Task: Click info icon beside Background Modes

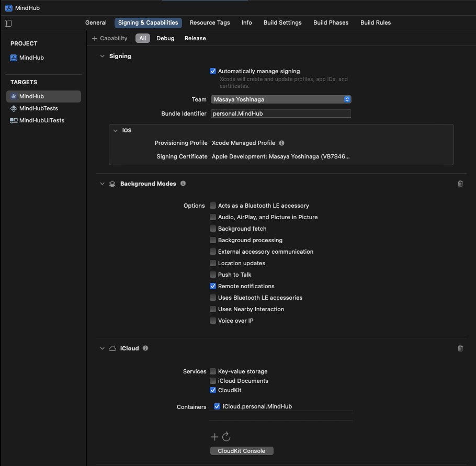Action: [183, 184]
